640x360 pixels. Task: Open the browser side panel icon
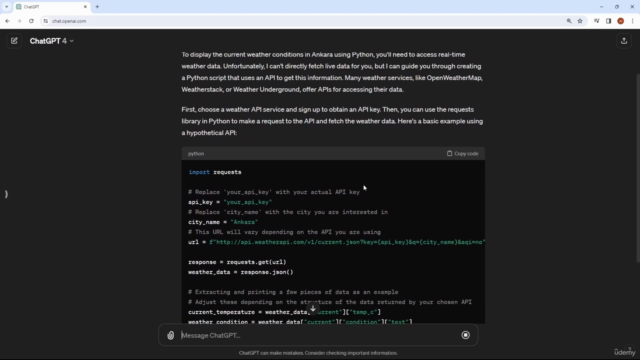pos(609,21)
